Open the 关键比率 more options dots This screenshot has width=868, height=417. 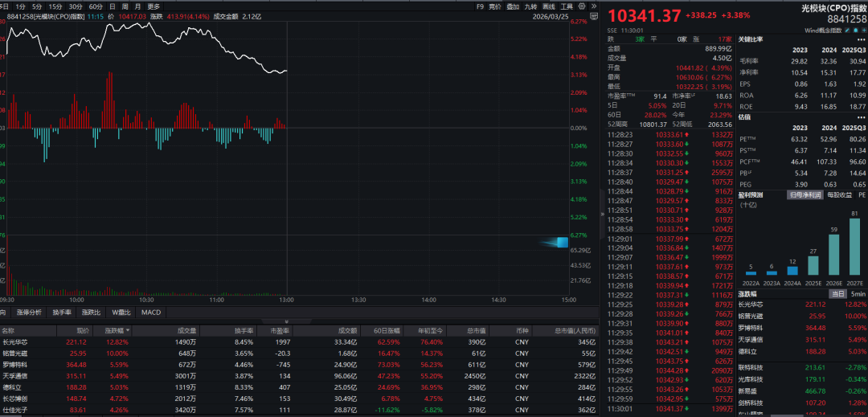861,39
